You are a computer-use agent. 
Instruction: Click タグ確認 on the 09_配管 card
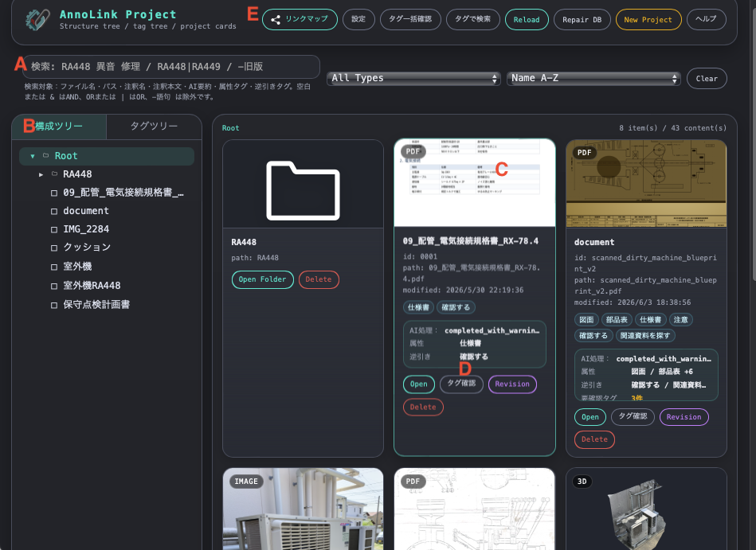pos(461,384)
